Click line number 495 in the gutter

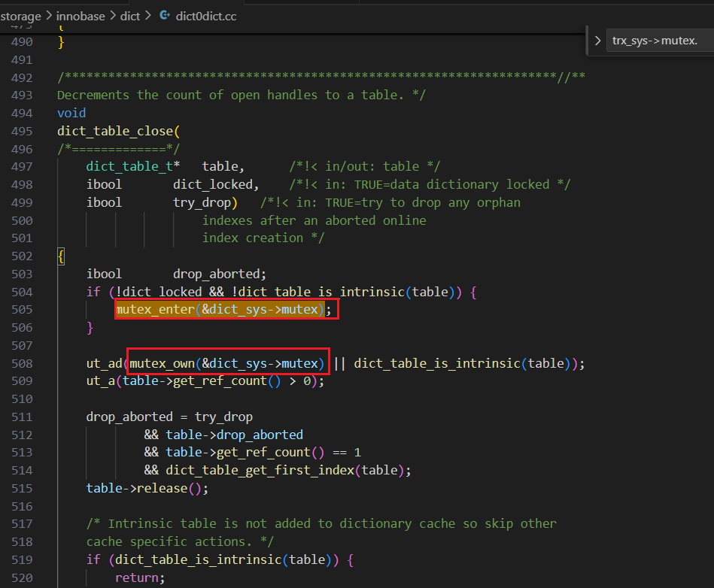point(22,131)
